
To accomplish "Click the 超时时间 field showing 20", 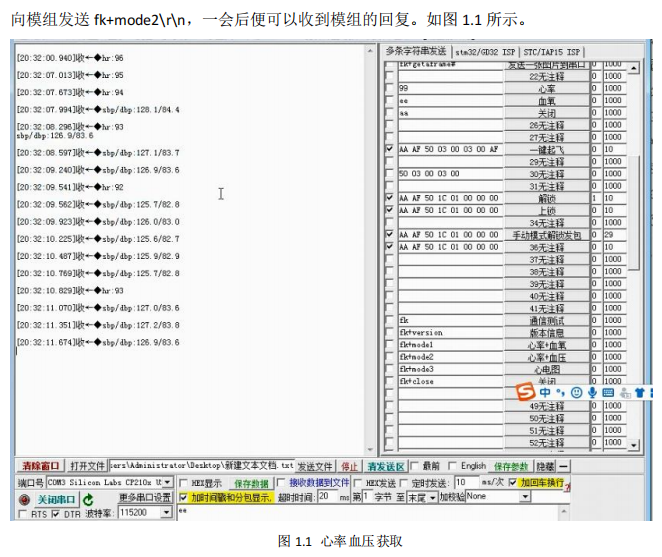I will 328,497.
